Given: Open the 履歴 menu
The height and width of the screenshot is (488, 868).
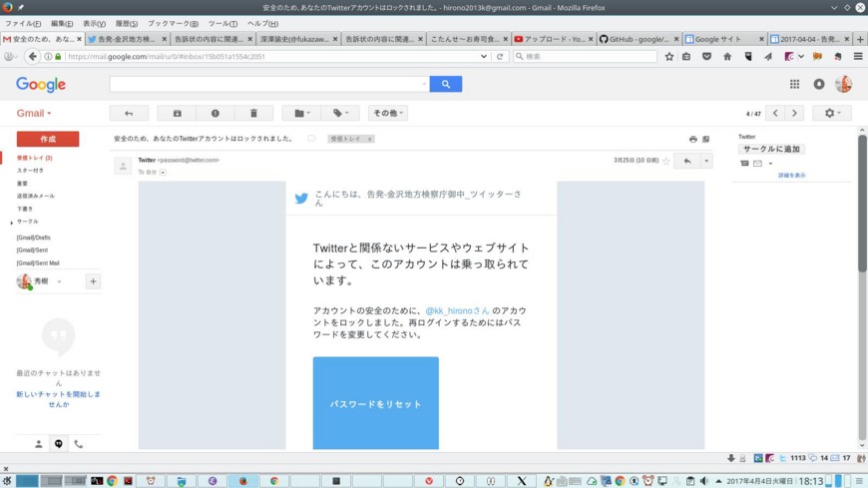Looking at the screenshot, I should click(127, 23).
